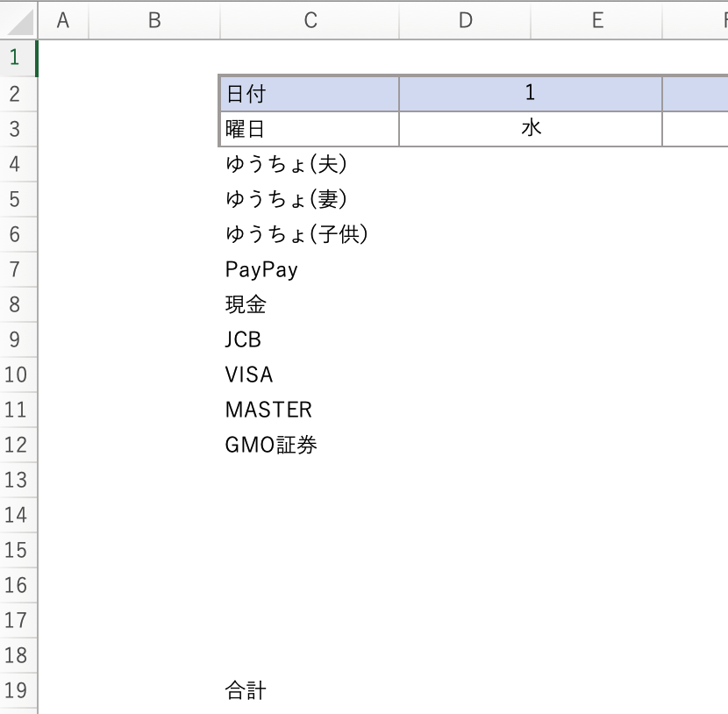Click the column C header
Viewport: 728px width, 714px height.
click(310, 20)
